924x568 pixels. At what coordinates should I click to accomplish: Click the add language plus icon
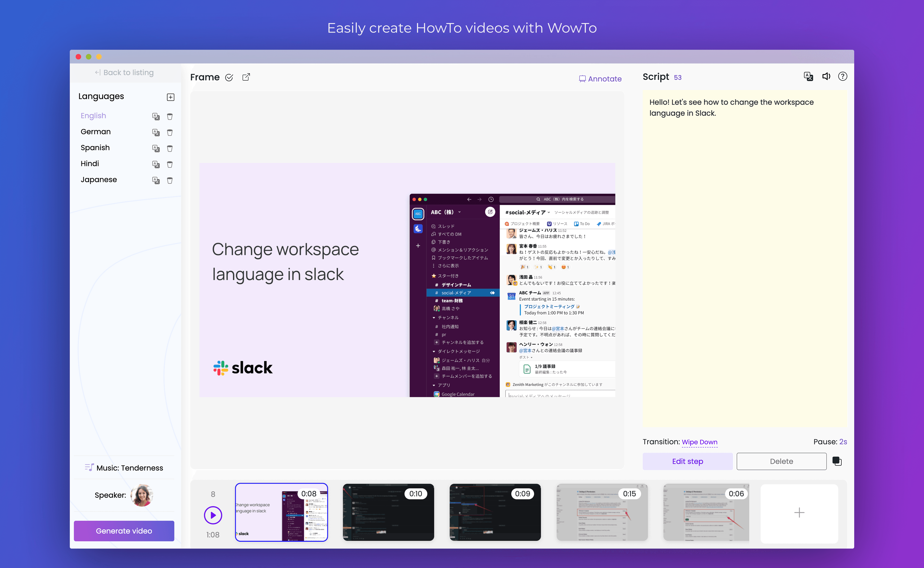click(170, 97)
